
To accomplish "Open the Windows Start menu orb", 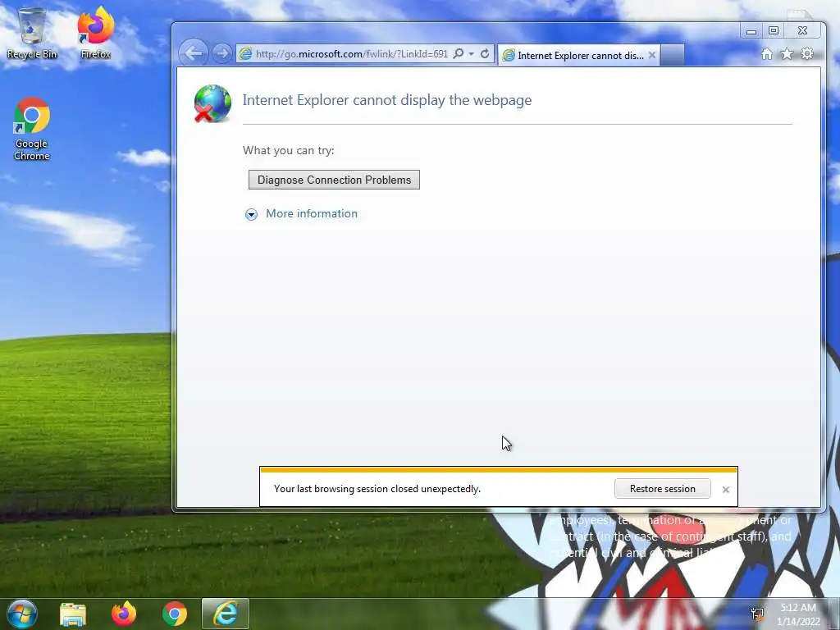I will click(x=21, y=614).
